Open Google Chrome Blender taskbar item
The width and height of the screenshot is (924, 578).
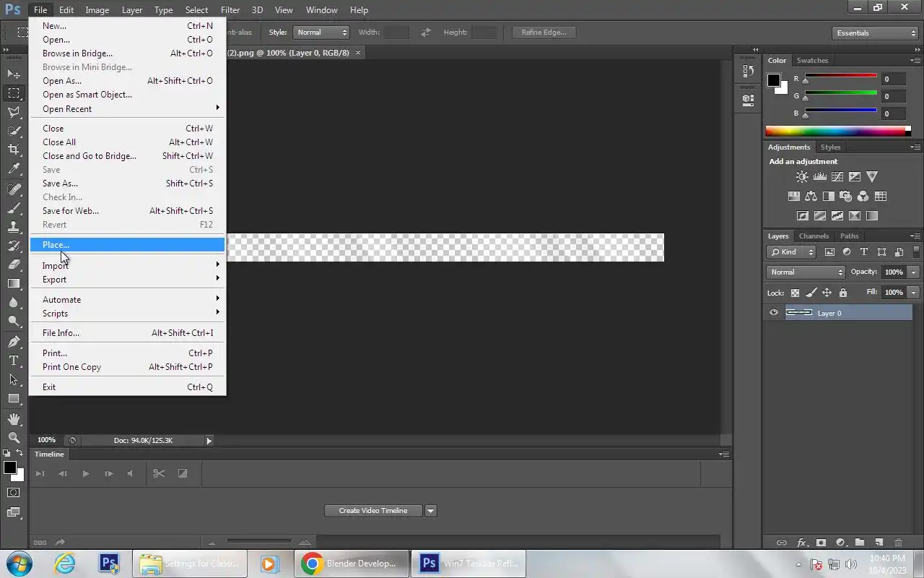351,564
